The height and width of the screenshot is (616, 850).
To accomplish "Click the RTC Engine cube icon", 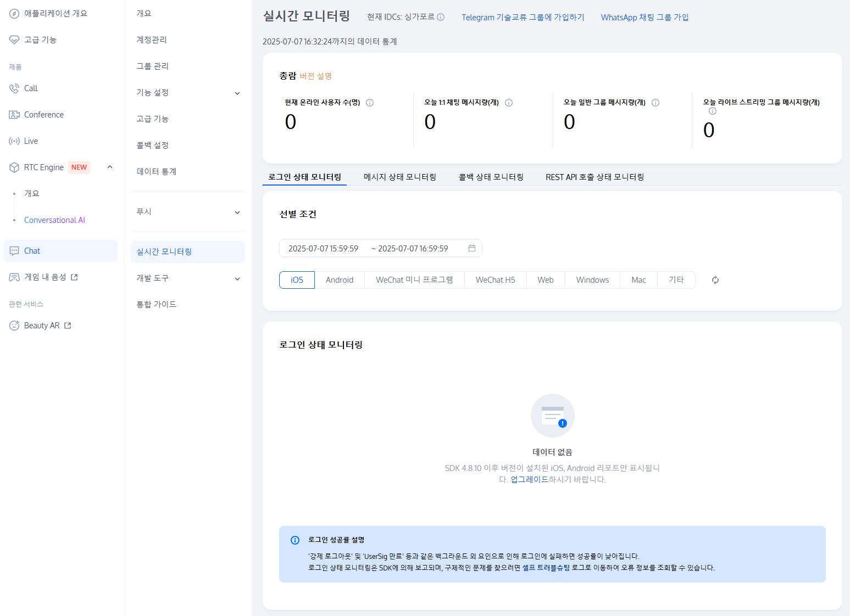I will point(14,167).
